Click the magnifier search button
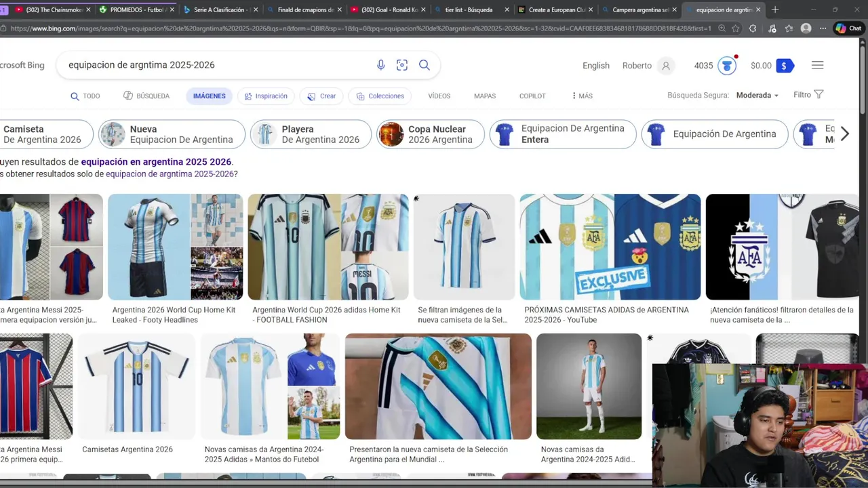 click(x=425, y=65)
